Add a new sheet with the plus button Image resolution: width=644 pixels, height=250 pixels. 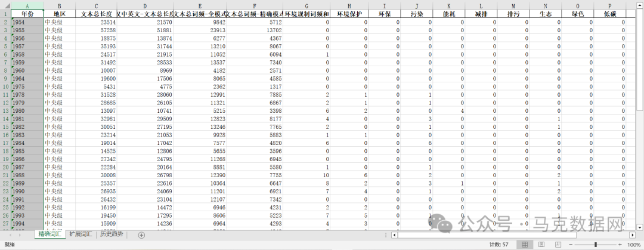point(141,235)
